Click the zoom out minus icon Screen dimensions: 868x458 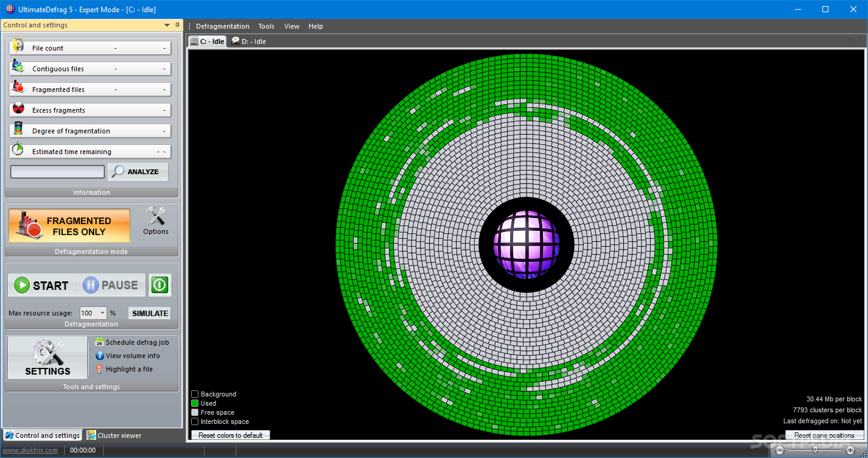780,451
